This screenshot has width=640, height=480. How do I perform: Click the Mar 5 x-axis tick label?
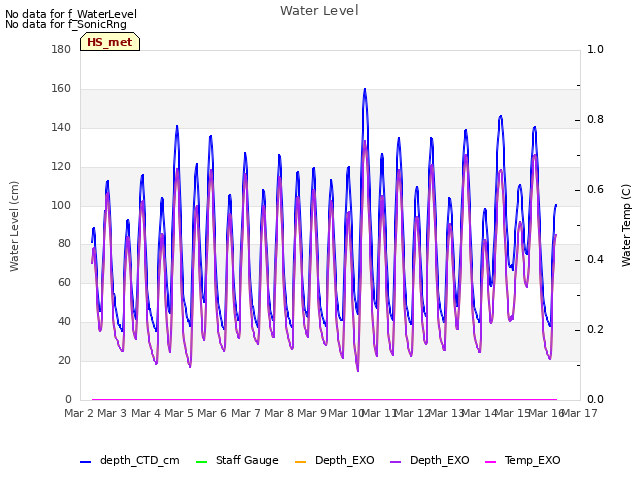pos(179,413)
